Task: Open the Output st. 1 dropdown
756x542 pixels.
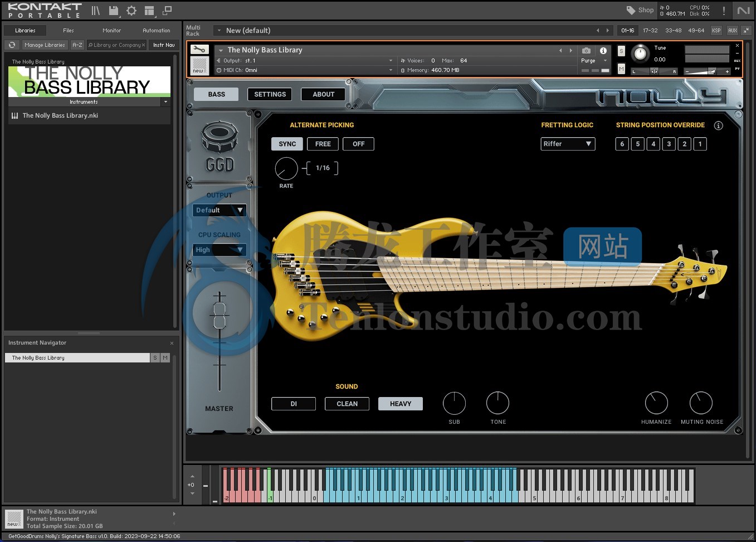Action: click(x=304, y=60)
